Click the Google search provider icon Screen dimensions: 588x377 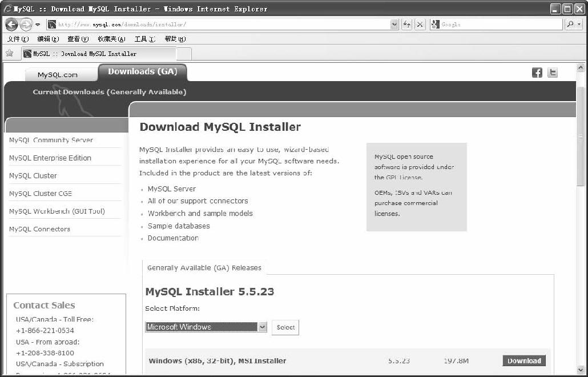[x=435, y=25]
